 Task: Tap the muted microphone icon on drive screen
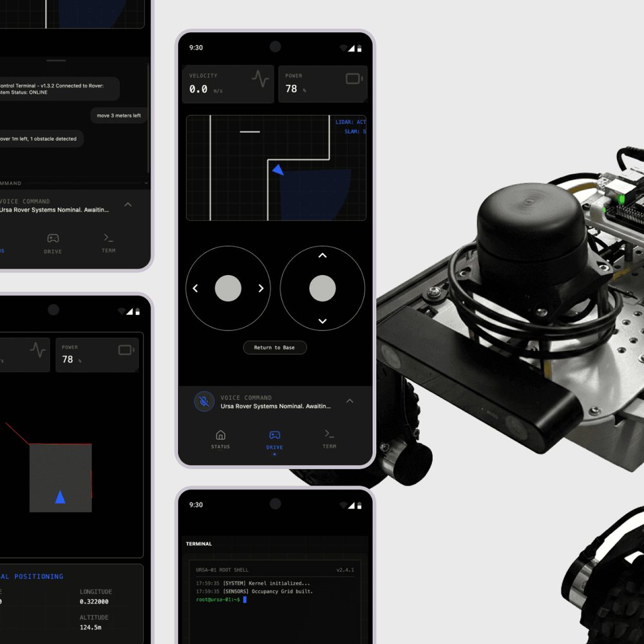click(x=204, y=401)
